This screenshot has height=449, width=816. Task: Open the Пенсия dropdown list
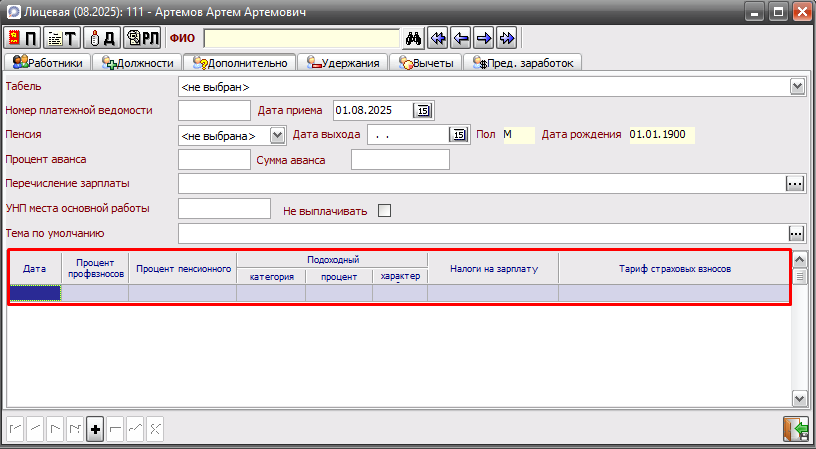click(x=278, y=135)
